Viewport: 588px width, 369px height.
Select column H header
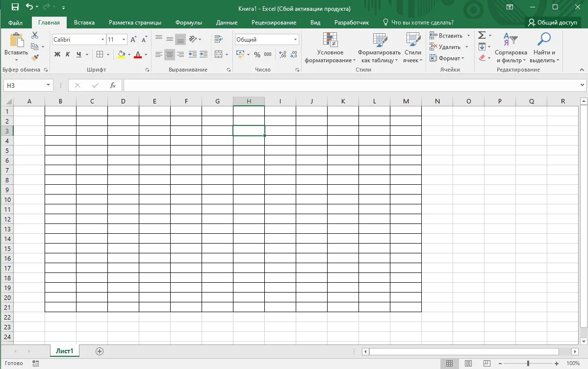(249, 101)
